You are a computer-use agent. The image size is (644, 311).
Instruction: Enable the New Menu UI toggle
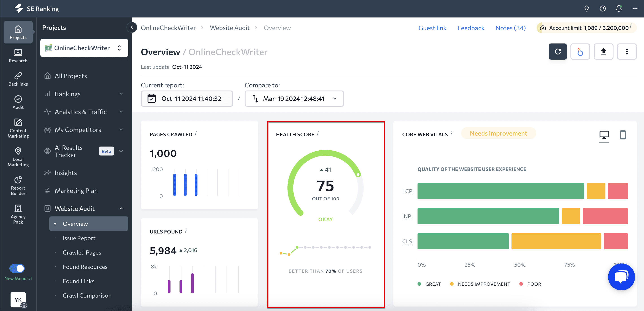point(17,268)
